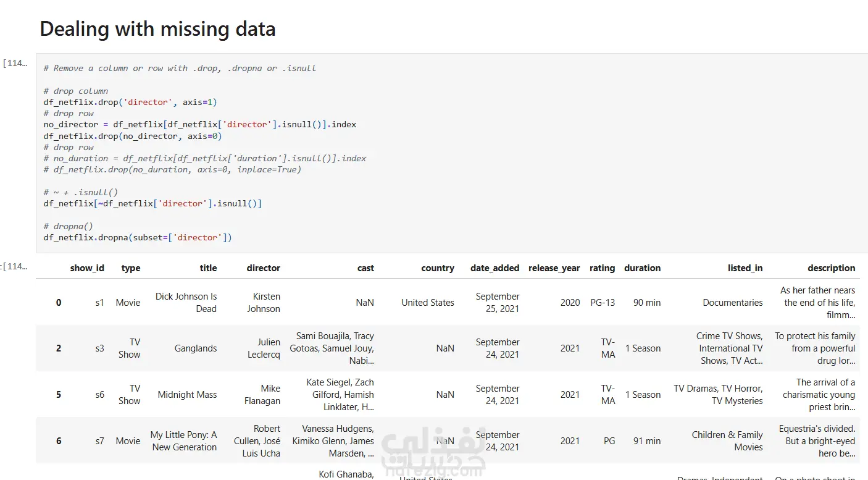The image size is (868, 480).
Task: Click the show_id cell "s3"
Action: click(x=100, y=348)
